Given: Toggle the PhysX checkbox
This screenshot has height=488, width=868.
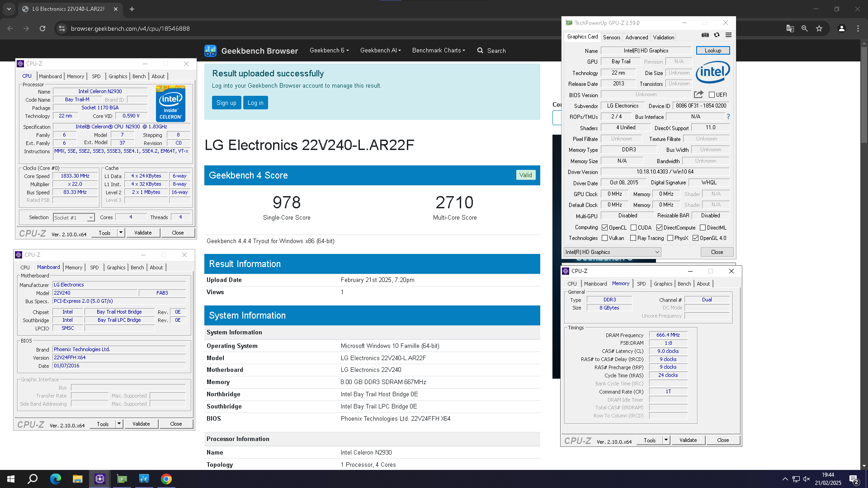Looking at the screenshot, I should (670, 238).
